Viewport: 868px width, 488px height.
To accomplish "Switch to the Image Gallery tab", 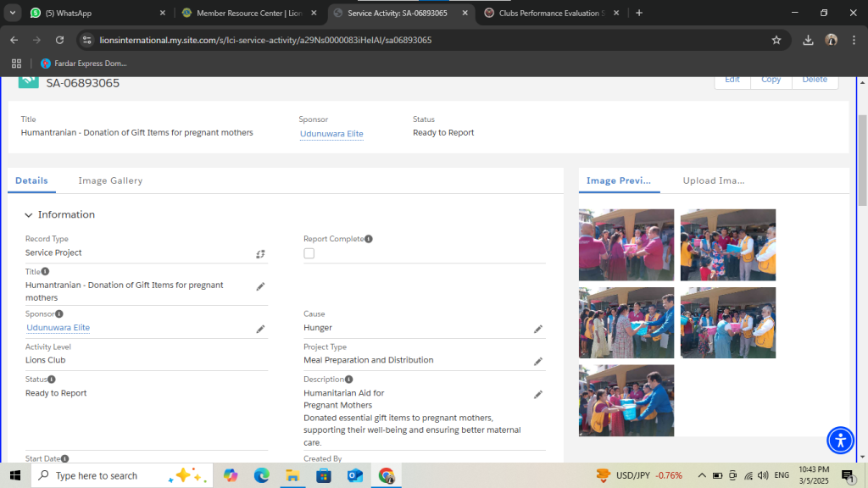I will point(110,181).
